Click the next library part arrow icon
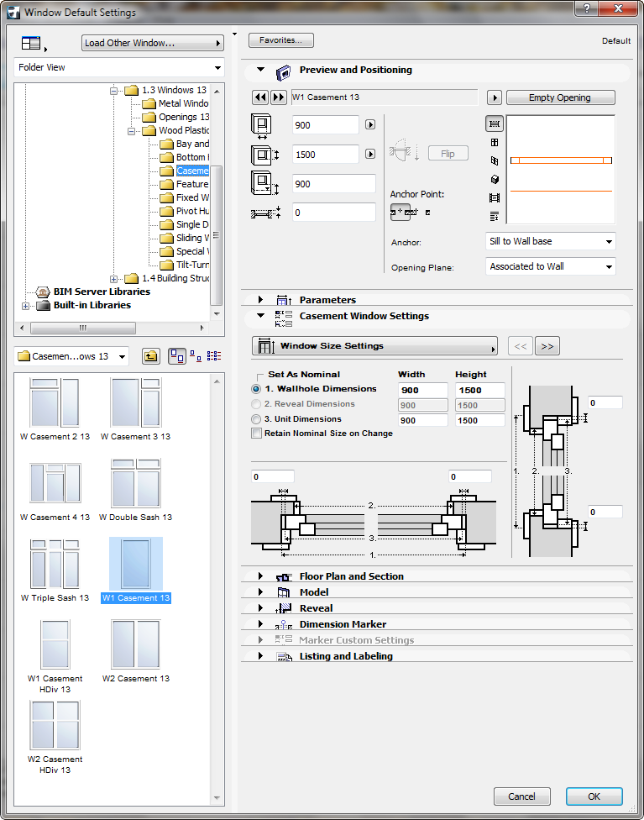The image size is (644, 820). tap(279, 97)
